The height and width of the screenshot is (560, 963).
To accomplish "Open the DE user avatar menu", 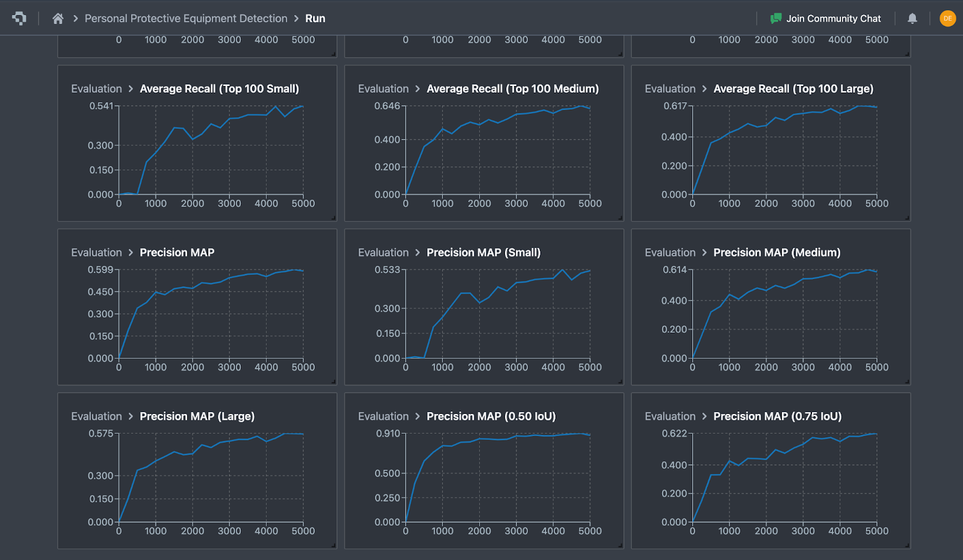I will click(947, 18).
